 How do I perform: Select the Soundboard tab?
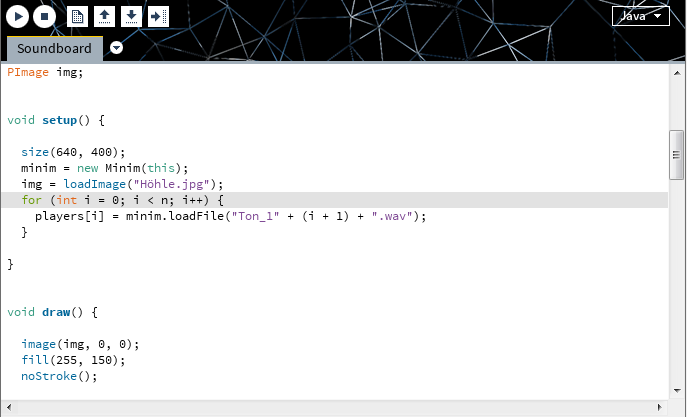coord(55,49)
